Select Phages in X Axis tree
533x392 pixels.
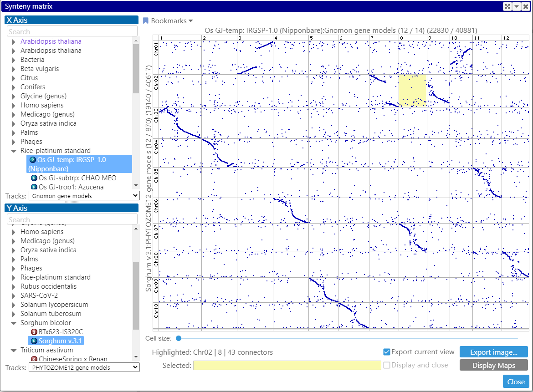(x=31, y=142)
